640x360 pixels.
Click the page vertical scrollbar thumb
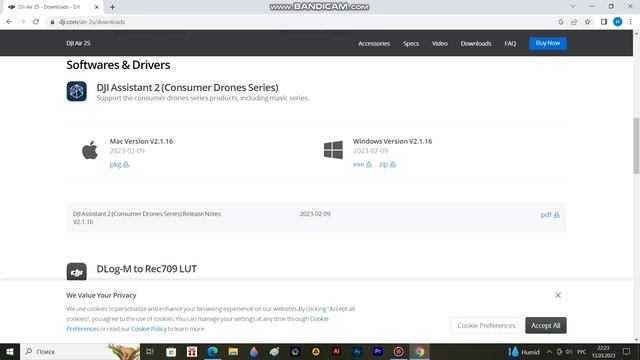[x=636, y=145]
